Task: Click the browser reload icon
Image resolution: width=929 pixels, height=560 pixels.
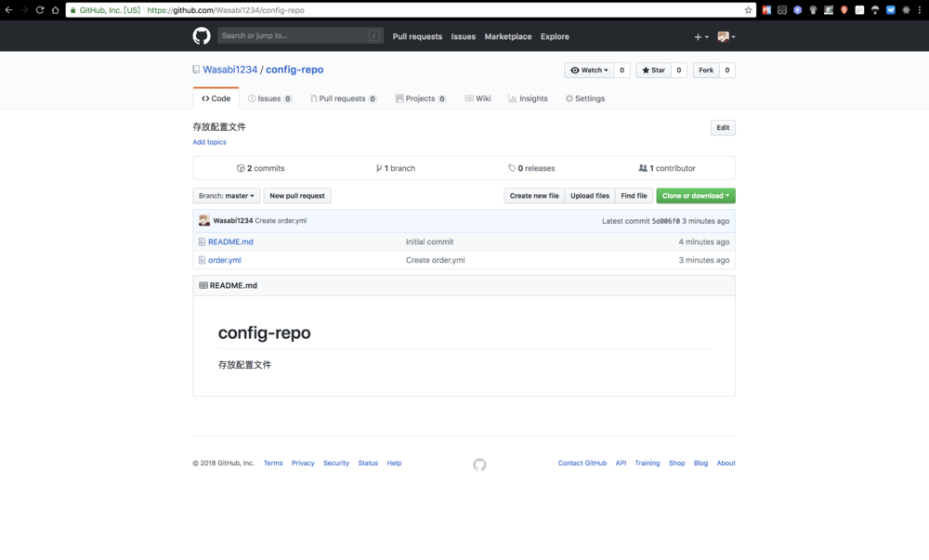Action: (x=40, y=10)
